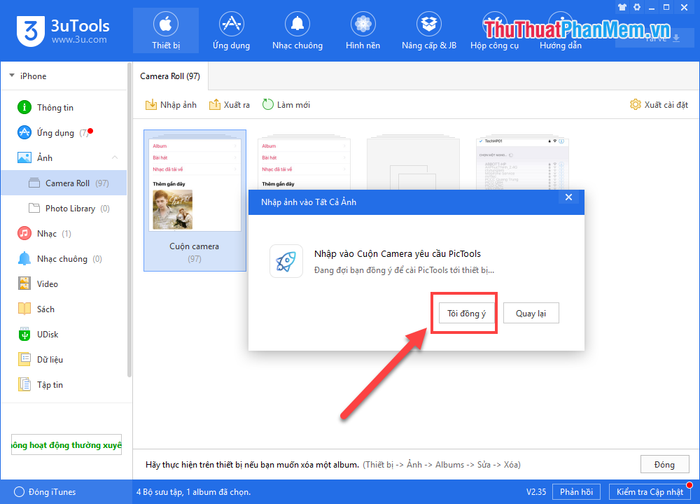The width and height of the screenshot is (700, 504).
Task: Open the Ứng dụng apps section
Action: [x=231, y=30]
